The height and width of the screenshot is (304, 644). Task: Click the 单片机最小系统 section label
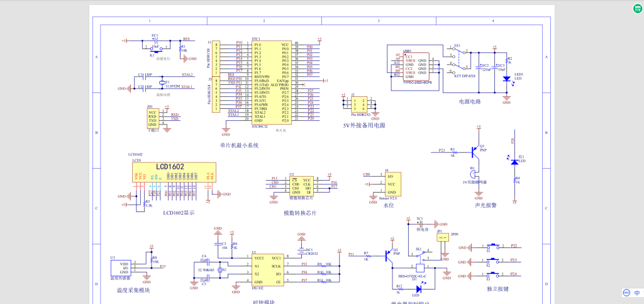(239, 145)
